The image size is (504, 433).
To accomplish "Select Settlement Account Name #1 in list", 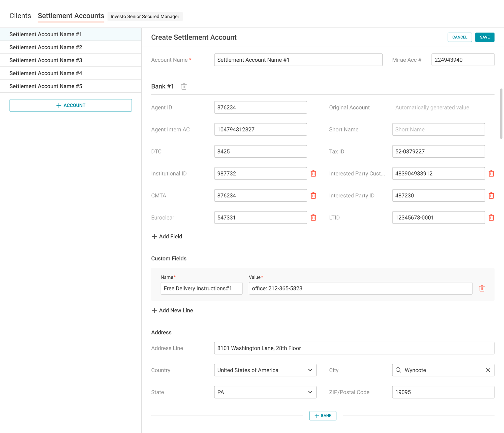I will click(x=71, y=34).
